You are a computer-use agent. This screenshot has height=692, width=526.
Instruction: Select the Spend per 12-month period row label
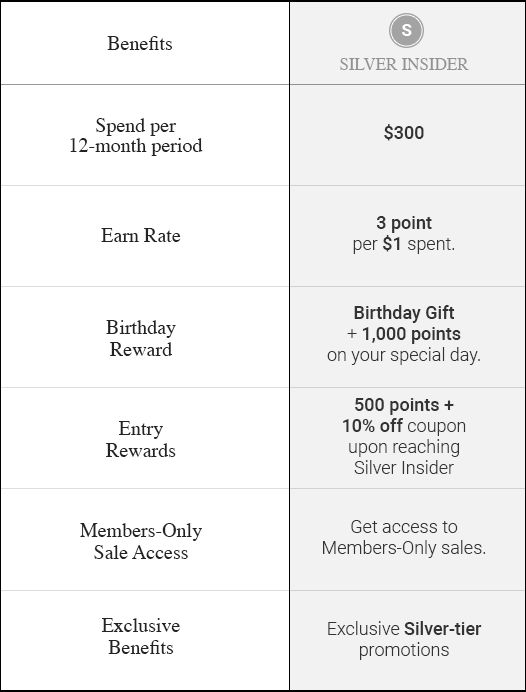click(x=136, y=135)
